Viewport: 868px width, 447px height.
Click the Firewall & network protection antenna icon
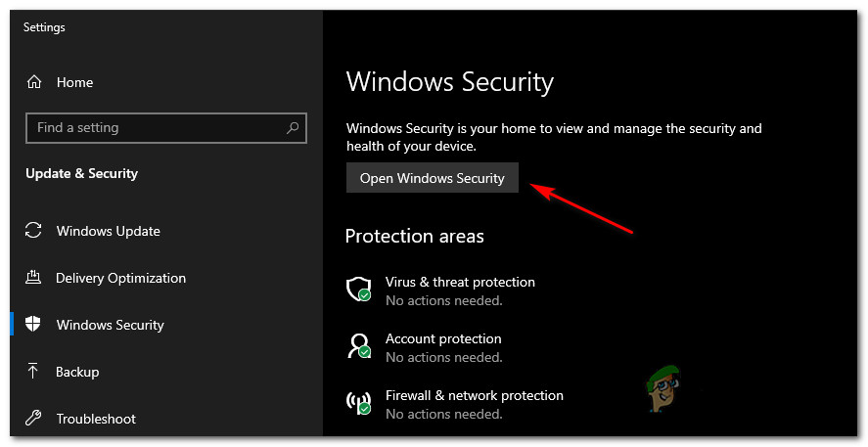pos(357,403)
